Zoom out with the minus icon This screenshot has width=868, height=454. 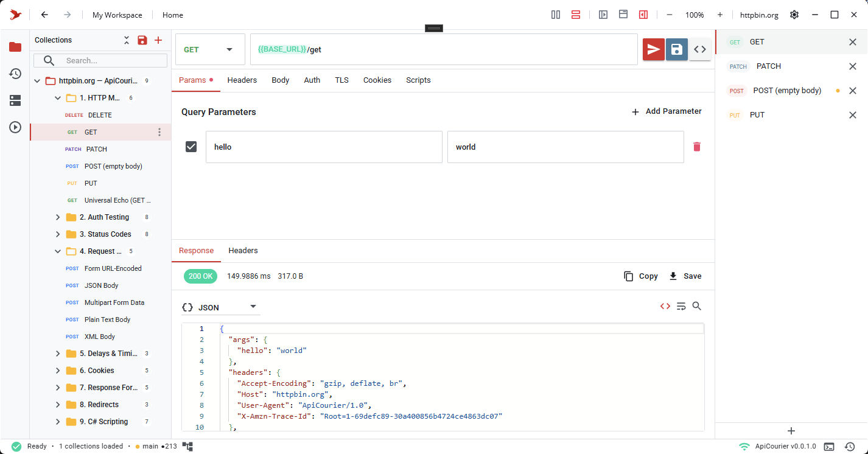[x=670, y=15]
